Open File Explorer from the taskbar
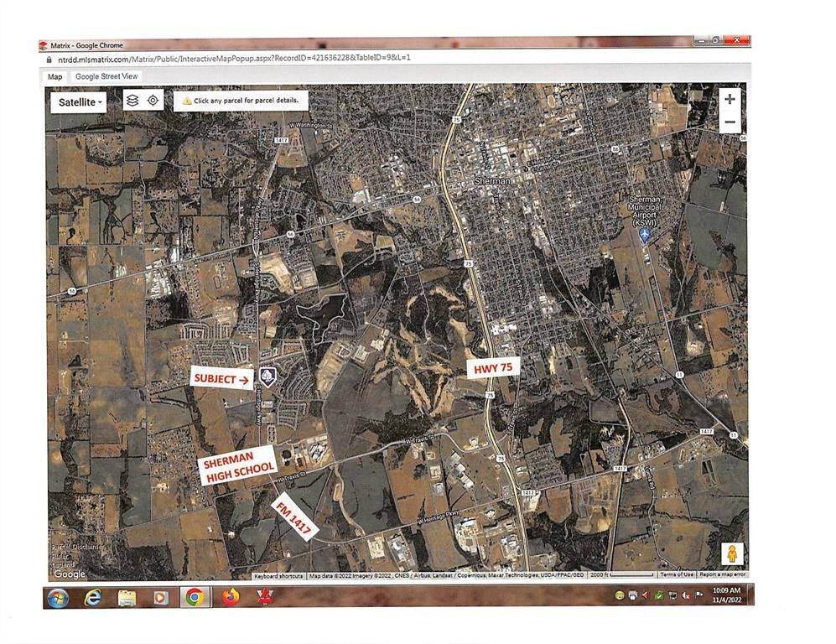The width and height of the screenshot is (836, 644). click(127, 598)
